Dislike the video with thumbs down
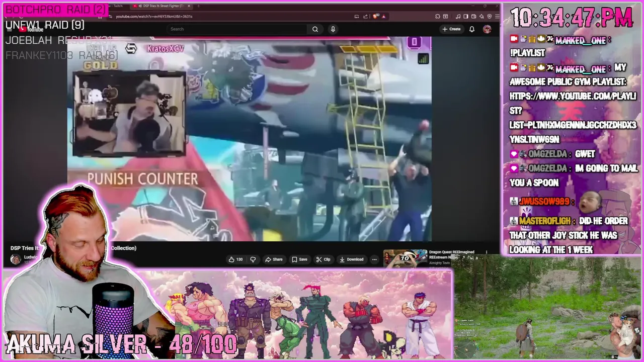 pyautogui.click(x=253, y=259)
